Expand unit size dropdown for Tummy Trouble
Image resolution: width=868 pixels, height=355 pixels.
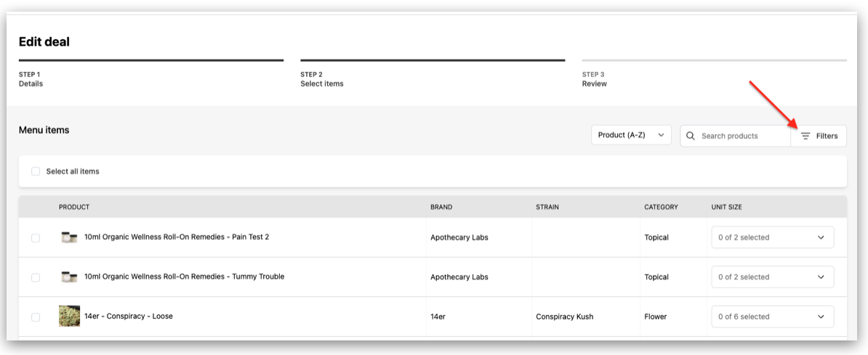772,277
